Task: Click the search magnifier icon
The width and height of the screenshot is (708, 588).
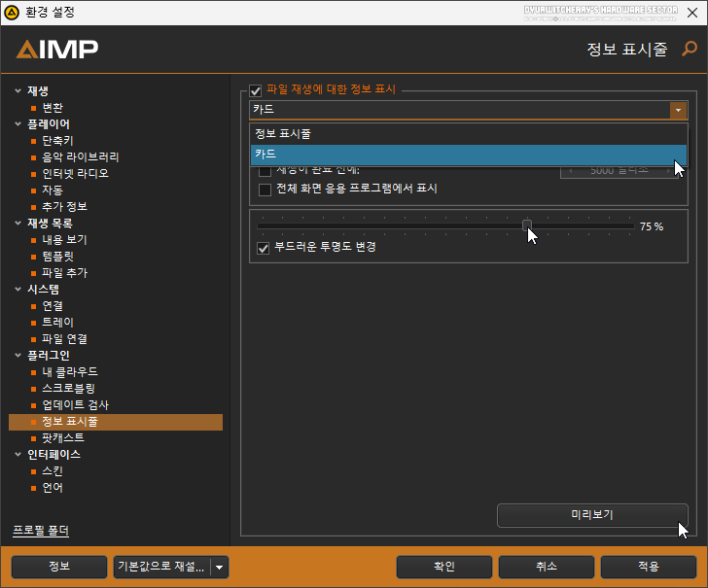Action: (x=690, y=49)
